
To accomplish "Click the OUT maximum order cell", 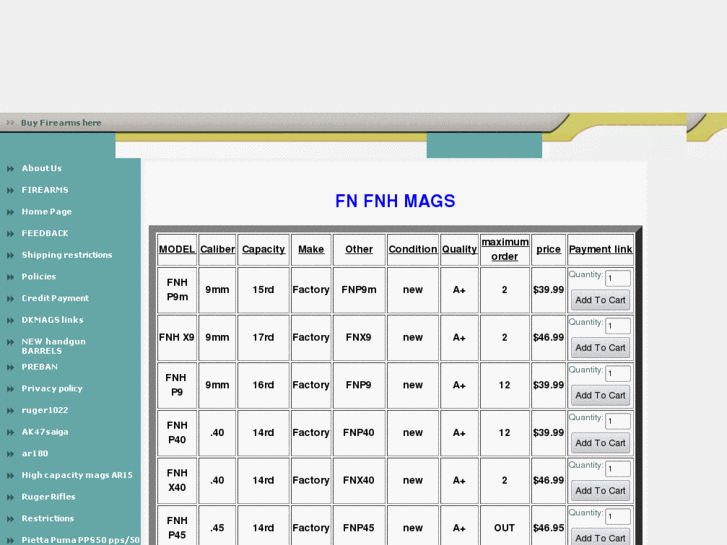I will coord(504,528).
